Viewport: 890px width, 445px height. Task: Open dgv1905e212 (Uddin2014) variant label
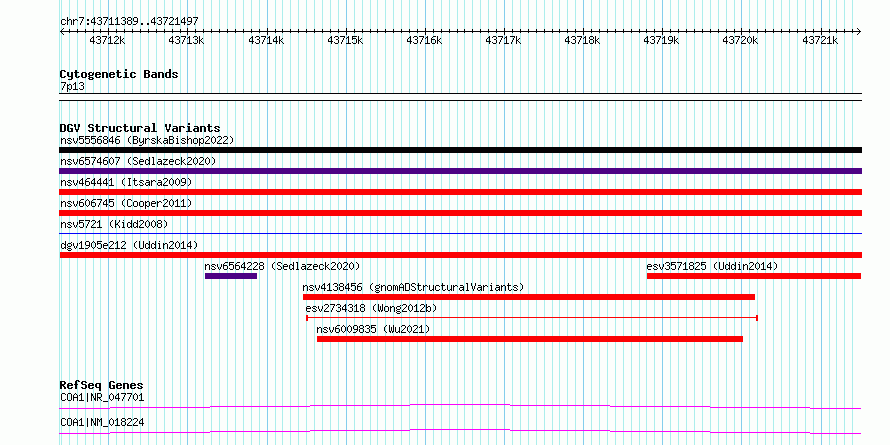pyautogui.click(x=129, y=245)
